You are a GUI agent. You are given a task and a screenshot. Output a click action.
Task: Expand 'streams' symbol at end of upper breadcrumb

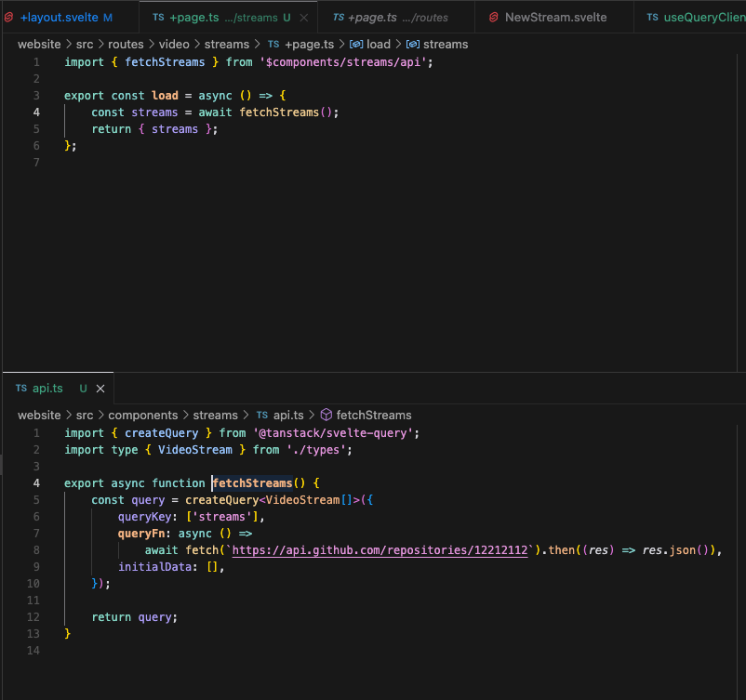tap(445, 44)
